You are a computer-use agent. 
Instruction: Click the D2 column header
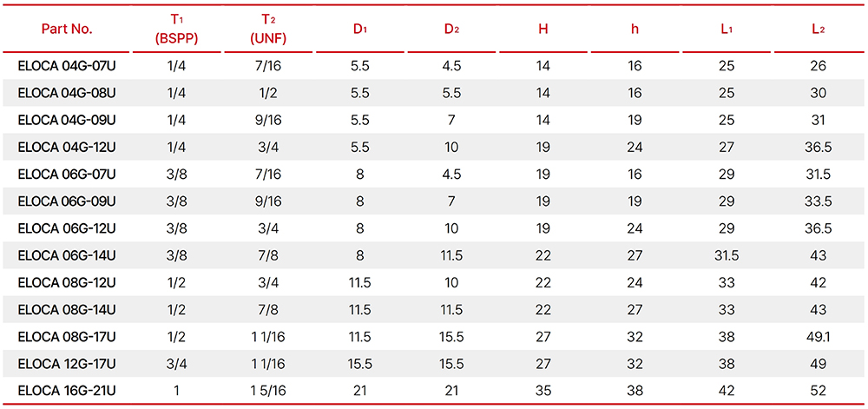point(451,29)
